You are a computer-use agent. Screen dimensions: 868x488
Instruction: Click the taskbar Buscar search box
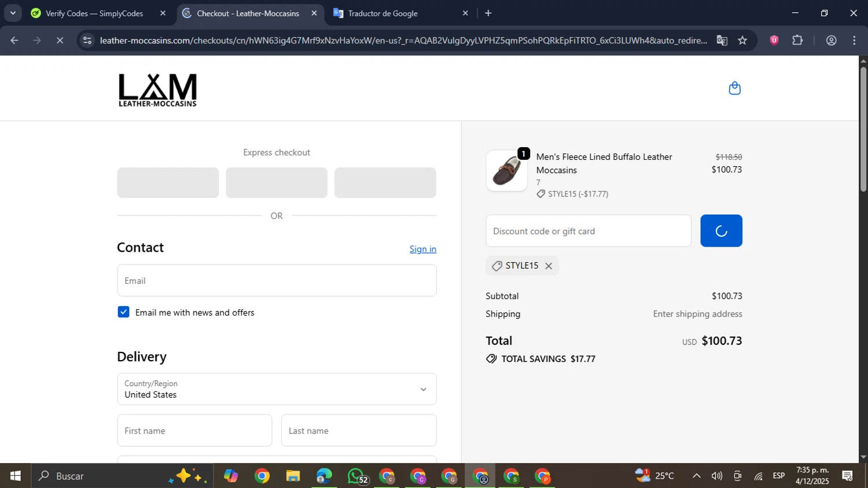[x=122, y=476]
